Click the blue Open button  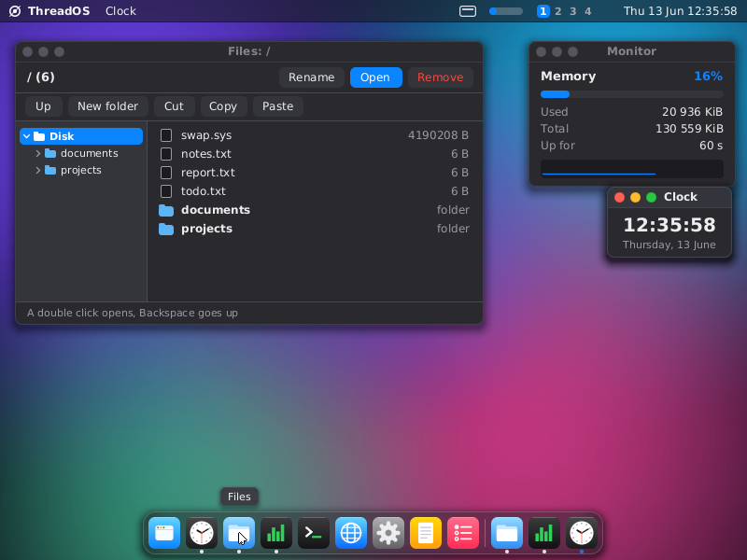pyautogui.click(x=376, y=77)
